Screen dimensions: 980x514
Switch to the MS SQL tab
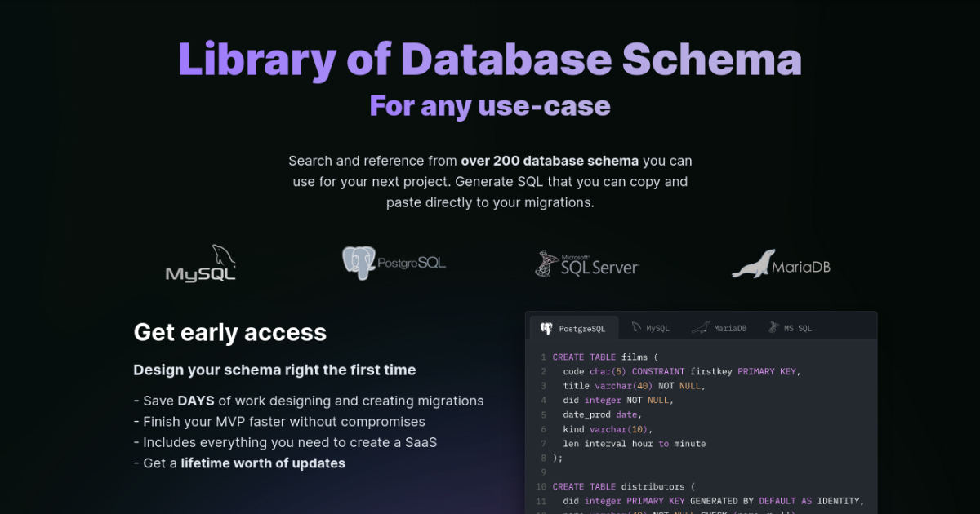pos(791,327)
